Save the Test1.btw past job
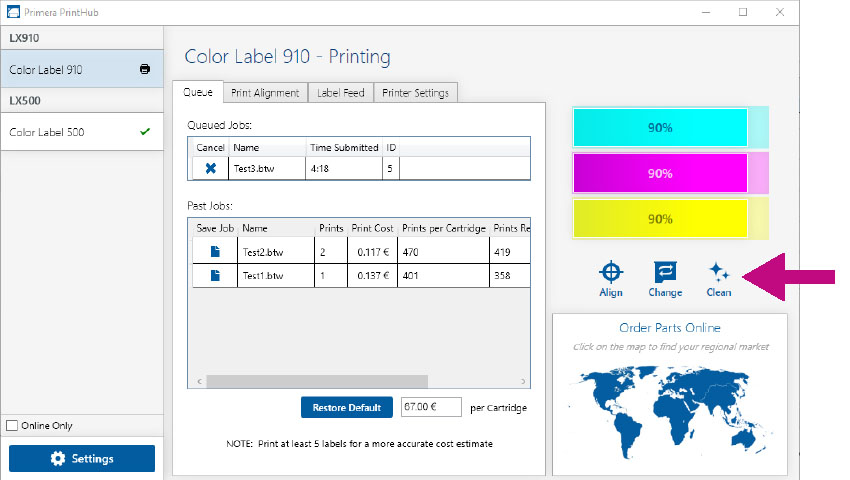This screenshot has height=480, width=850. (x=215, y=276)
